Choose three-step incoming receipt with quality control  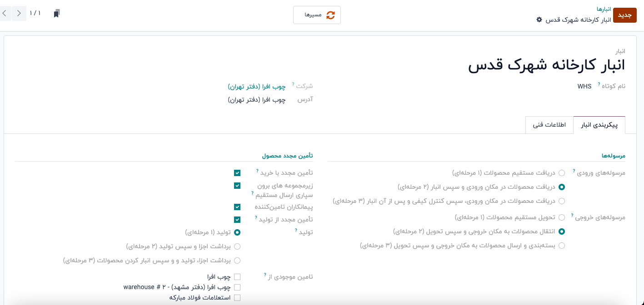pyautogui.click(x=562, y=201)
